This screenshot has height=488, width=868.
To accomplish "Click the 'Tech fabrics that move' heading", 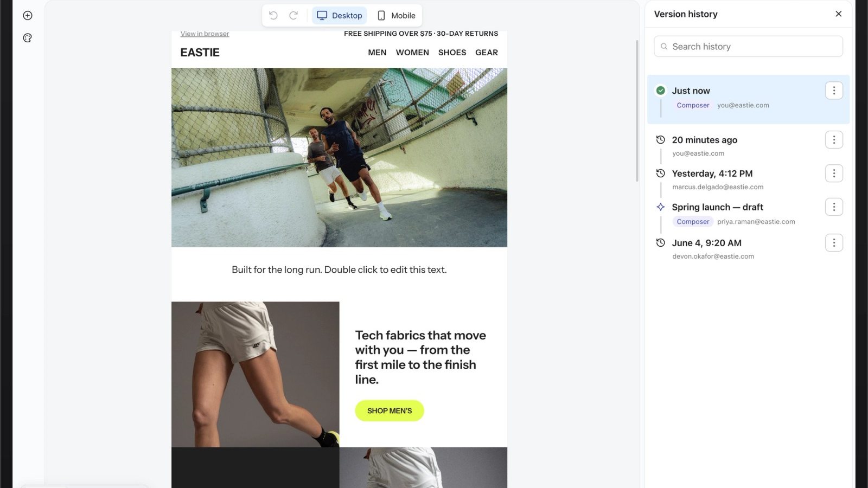I will click(420, 357).
